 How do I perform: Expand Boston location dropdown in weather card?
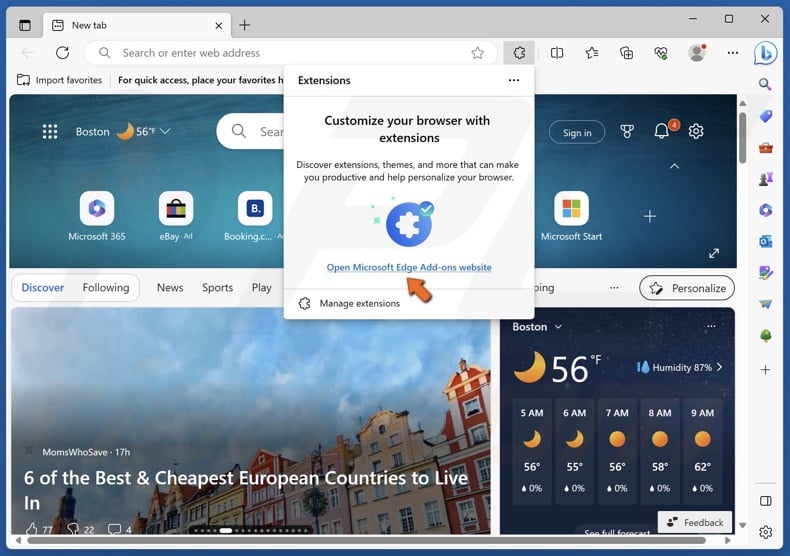[558, 327]
